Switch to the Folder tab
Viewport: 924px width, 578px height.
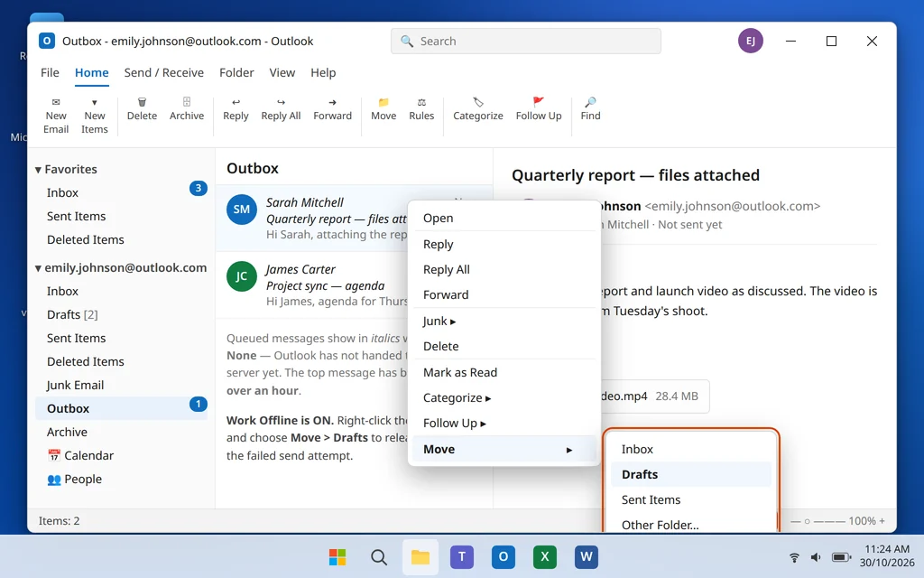(236, 72)
